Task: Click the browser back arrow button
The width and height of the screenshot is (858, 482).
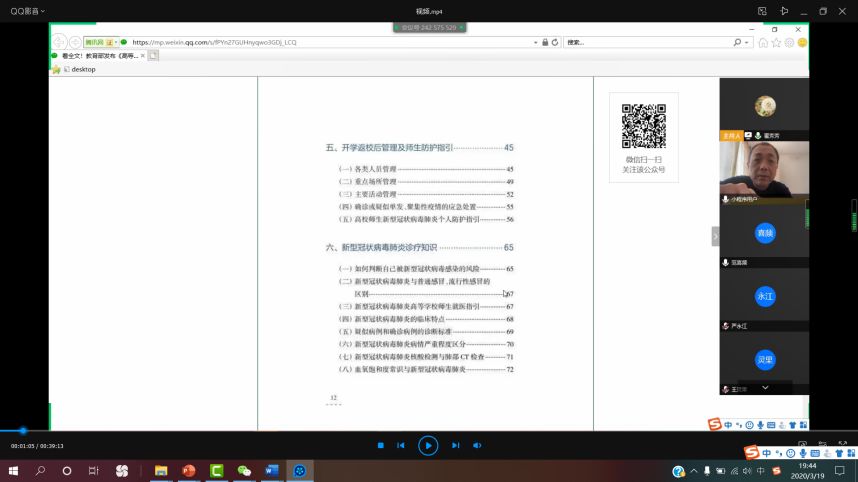Action: pyautogui.click(x=59, y=42)
